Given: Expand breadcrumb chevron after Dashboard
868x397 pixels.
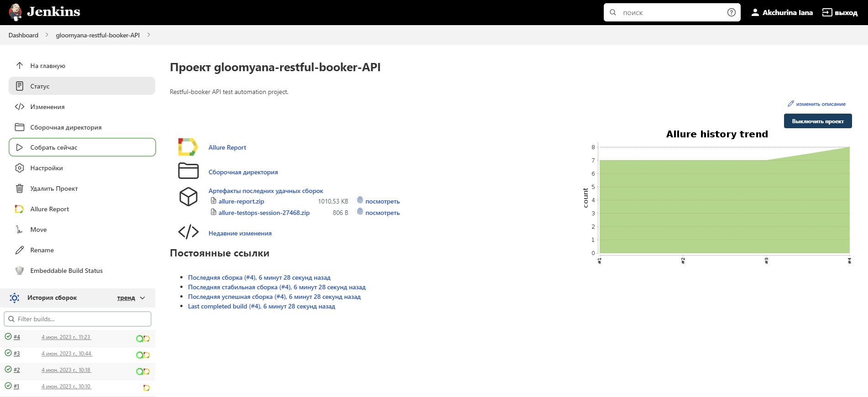Looking at the screenshot, I should pyautogui.click(x=47, y=35).
